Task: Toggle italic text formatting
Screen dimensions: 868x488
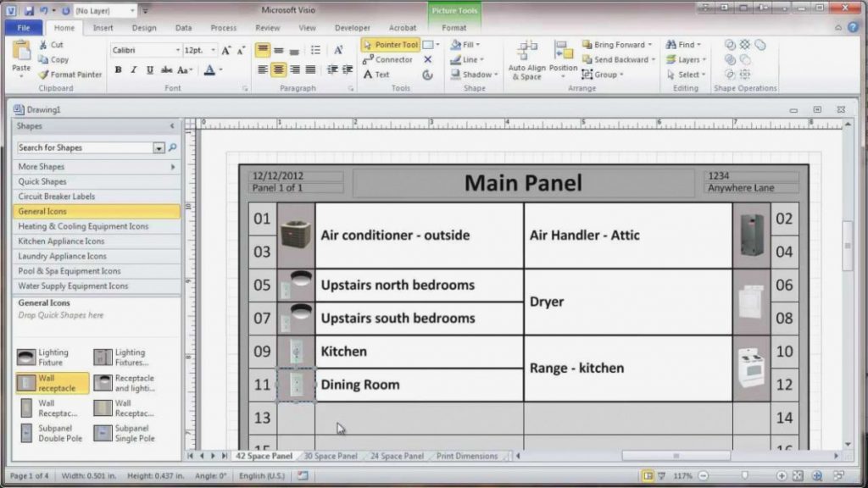Action: click(x=133, y=70)
